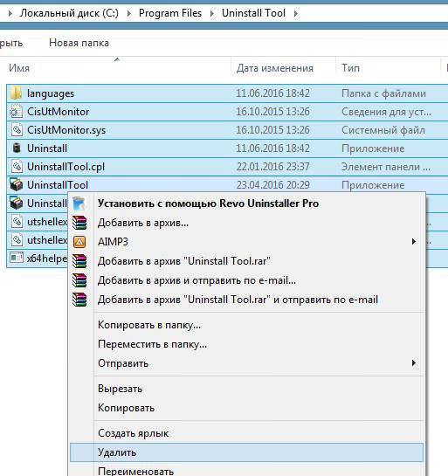Click date '11.06.2016 18:42' of languages row
The width and height of the screenshot is (448, 476).
(x=272, y=93)
